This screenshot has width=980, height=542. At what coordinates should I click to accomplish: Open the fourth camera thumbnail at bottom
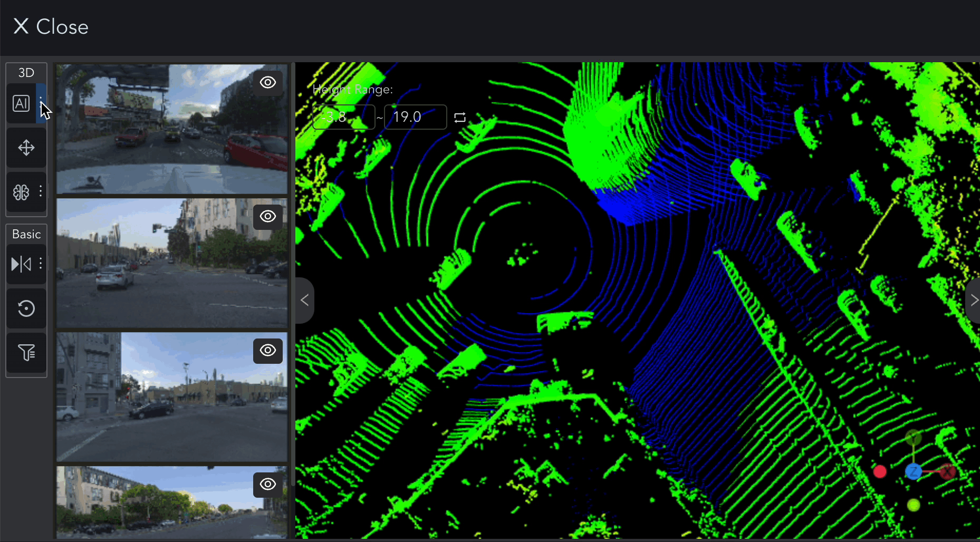tap(172, 502)
